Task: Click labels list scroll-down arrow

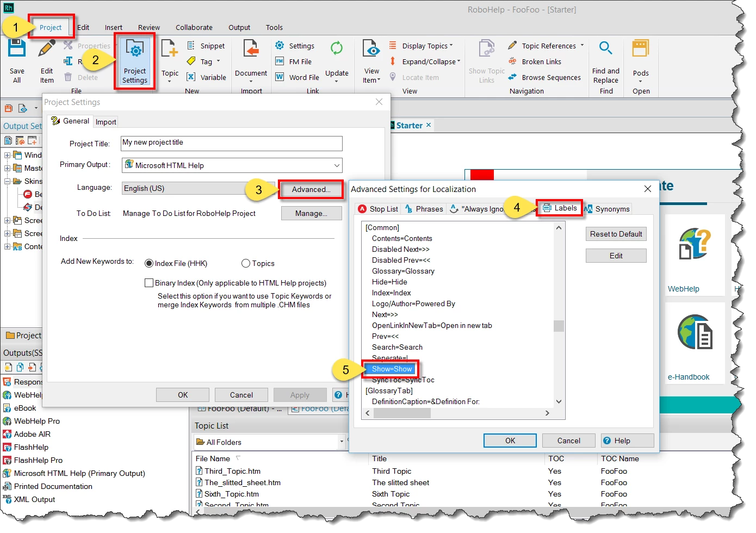Action: (559, 401)
